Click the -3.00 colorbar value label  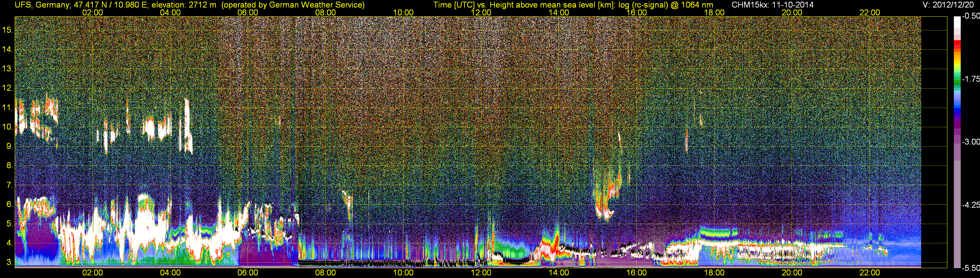pyautogui.click(x=971, y=142)
